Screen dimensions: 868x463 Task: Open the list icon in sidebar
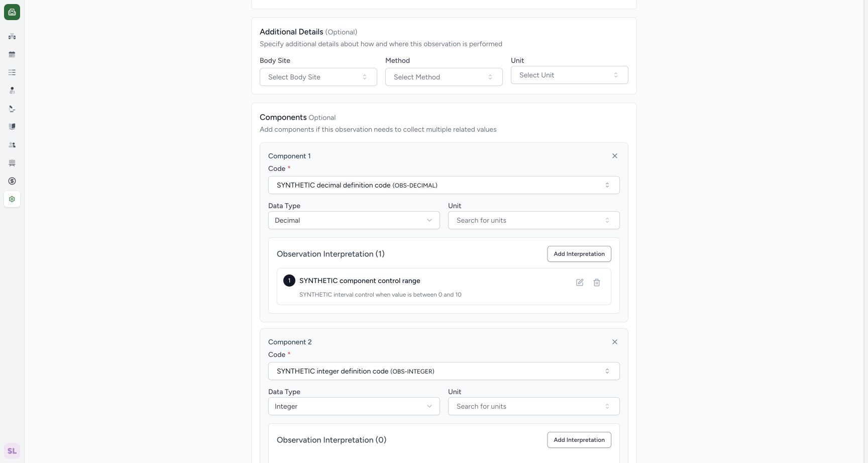(x=12, y=72)
